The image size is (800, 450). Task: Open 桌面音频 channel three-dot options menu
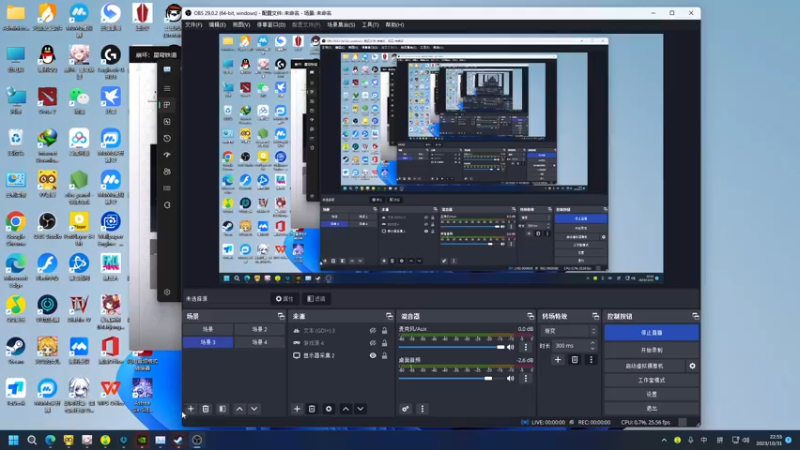[x=526, y=378]
